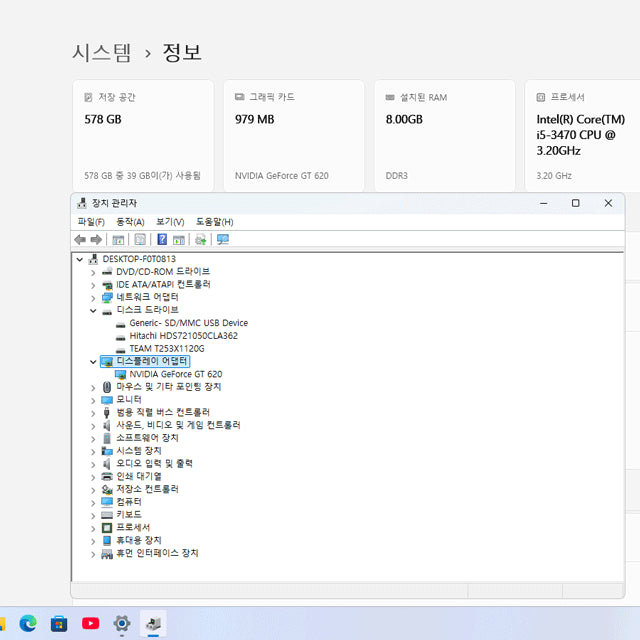
Task: Open the 저장 공간 storage card
Action: coord(143,136)
